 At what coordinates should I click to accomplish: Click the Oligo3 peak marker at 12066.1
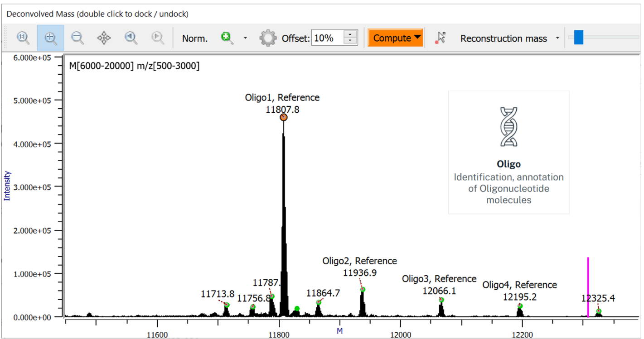coord(441,300)
